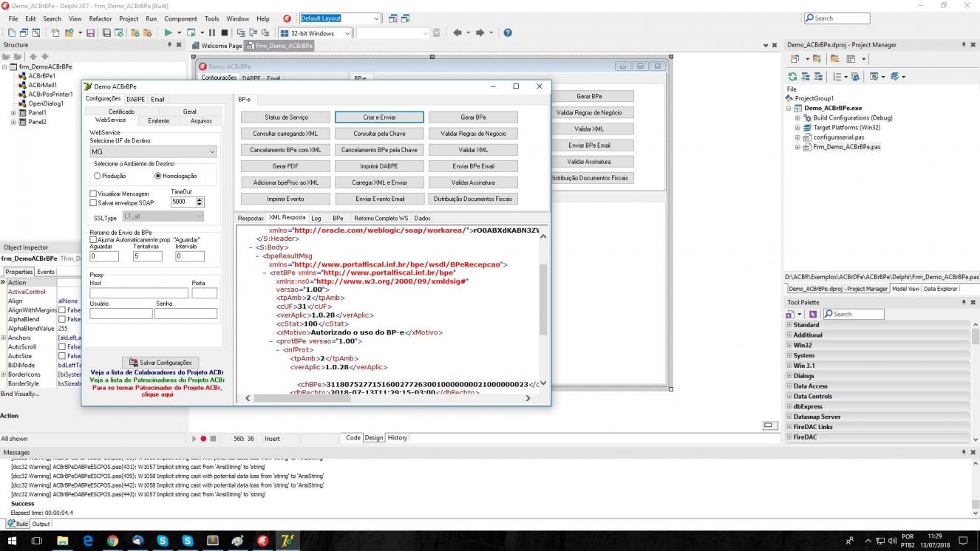Switch to the Welcome Page tab
The width and height of the screenshot is (980, 551).
coord(217,46)
